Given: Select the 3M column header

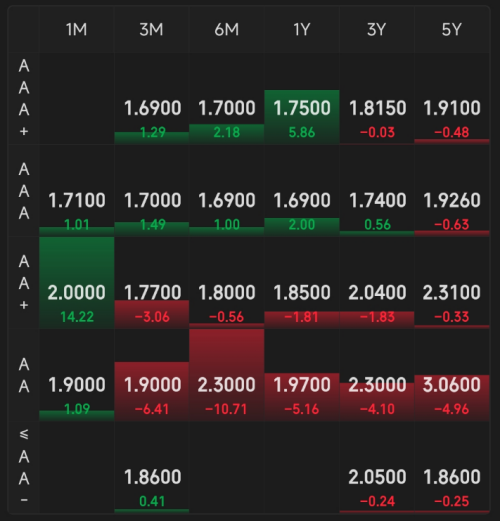Looking at the screenshot, I should pos(152,30).
